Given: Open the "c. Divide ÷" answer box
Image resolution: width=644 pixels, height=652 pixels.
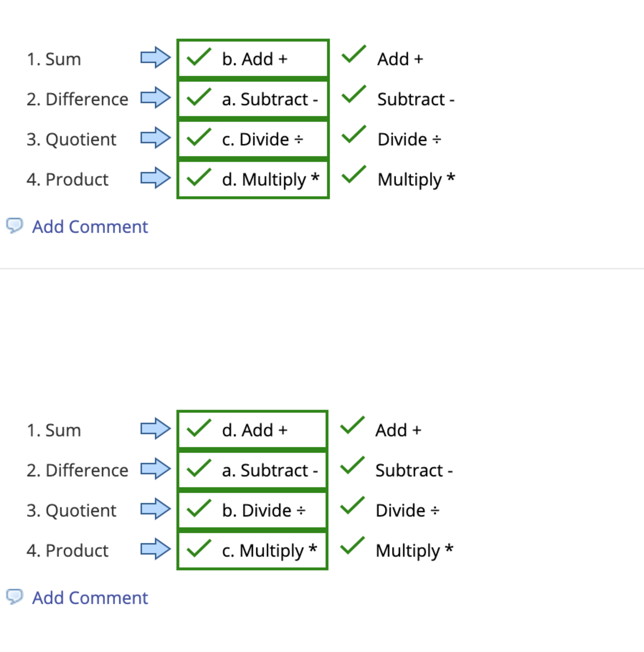Looking at the screenshot, I should (x=253, y=139).
